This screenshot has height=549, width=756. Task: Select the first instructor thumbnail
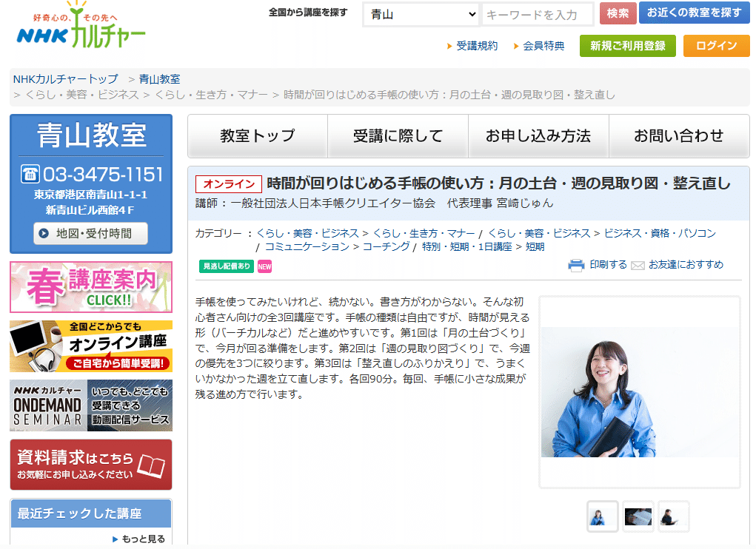603,516
